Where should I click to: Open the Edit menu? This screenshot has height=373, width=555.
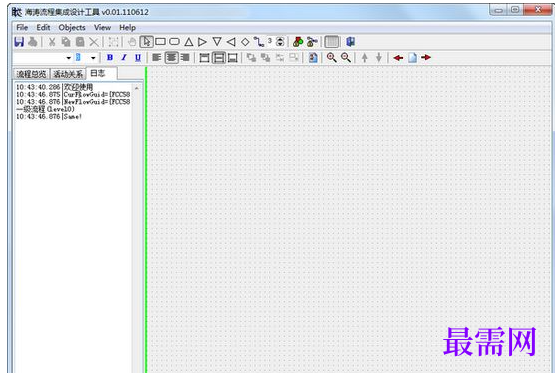(x=43, y=28)
